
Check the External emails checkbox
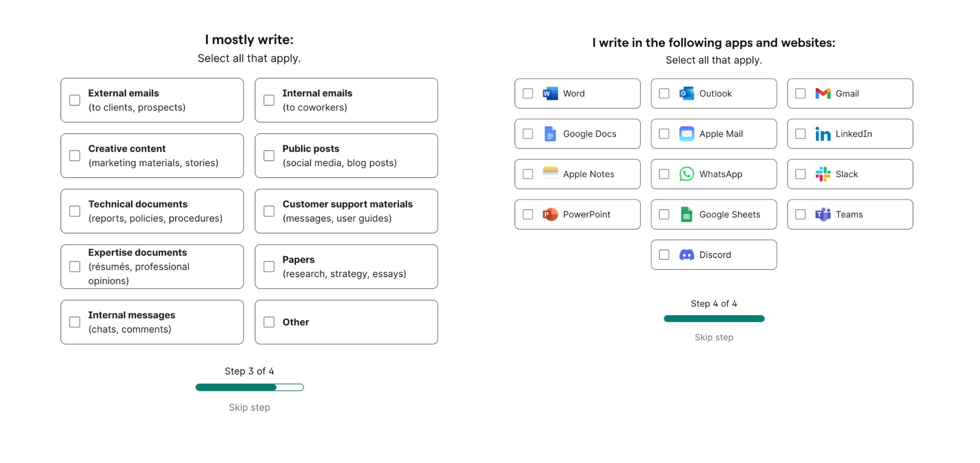coord(74,100)
